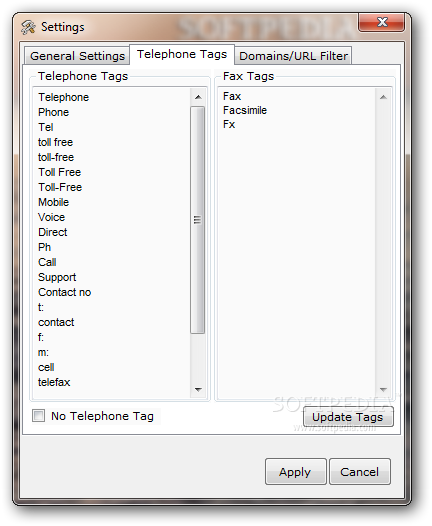Click down arrow of Fax Tags scrollbar
Viewport: 432px width, 526px height.
point(383,389)
